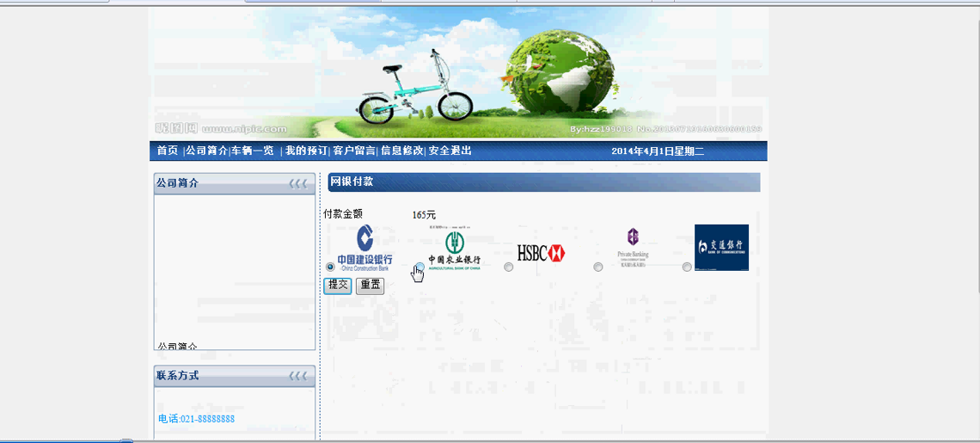Screen dimensions: 980x443
Task: Click the China Construction Bank logo
Action: 365,248
